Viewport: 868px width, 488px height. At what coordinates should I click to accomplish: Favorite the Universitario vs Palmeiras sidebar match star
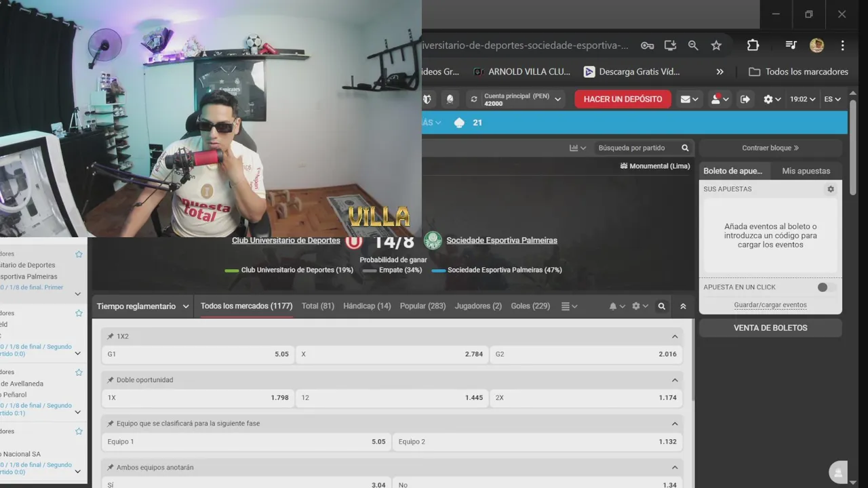point(79,254)
